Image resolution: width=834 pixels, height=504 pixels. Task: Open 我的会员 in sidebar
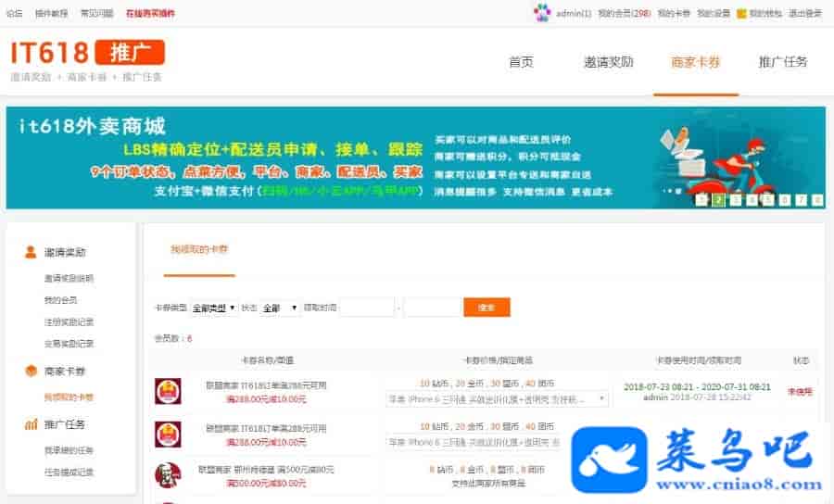coord(60,300)
